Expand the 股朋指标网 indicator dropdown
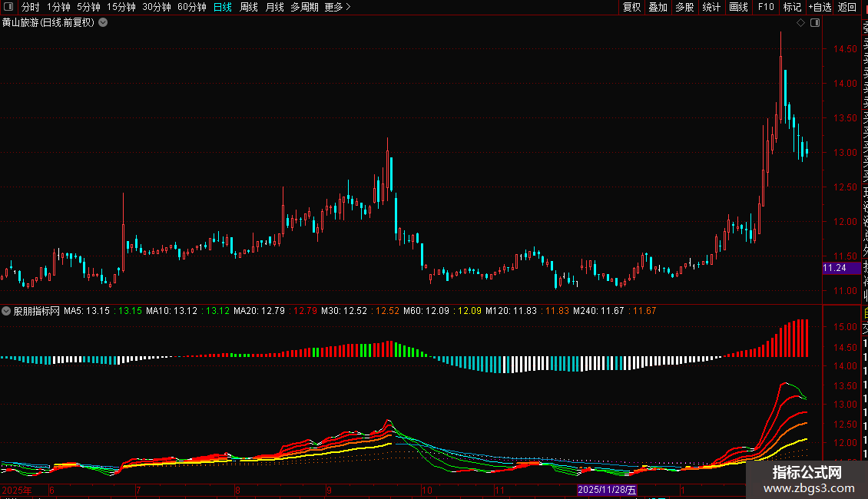Image resolution: width=868 pixels, height=499 pixels. 7,311
